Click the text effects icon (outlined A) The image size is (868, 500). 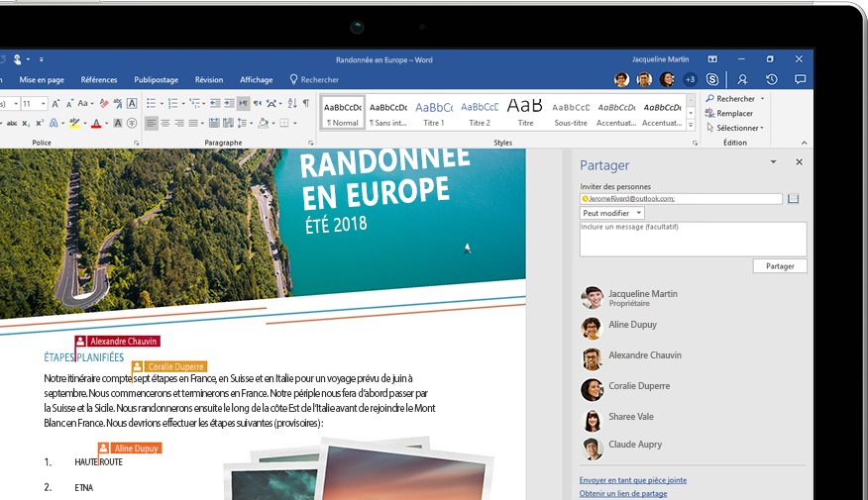point(54,124)
